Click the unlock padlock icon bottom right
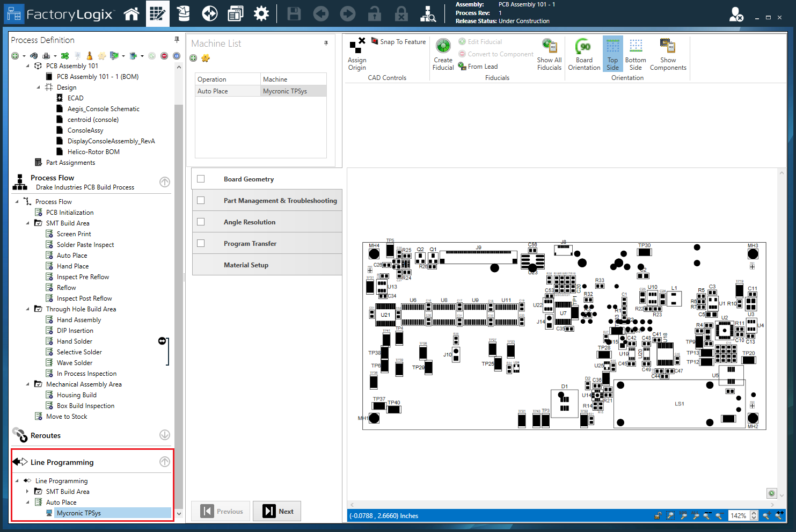 pos(658,515)
